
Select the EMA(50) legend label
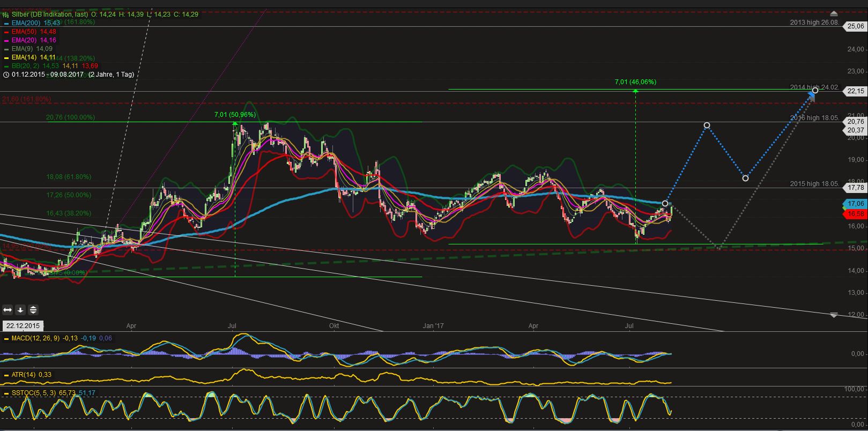pyautogui.click(x=25, y=32)
